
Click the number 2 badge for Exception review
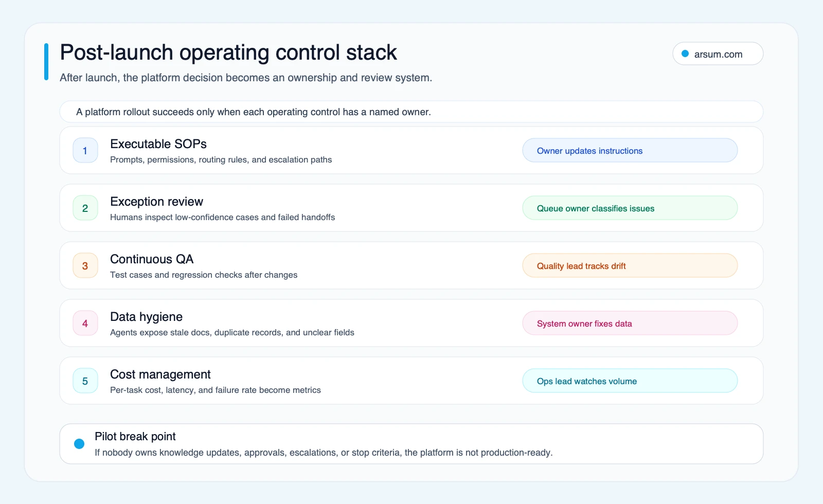tap(85, 208)
